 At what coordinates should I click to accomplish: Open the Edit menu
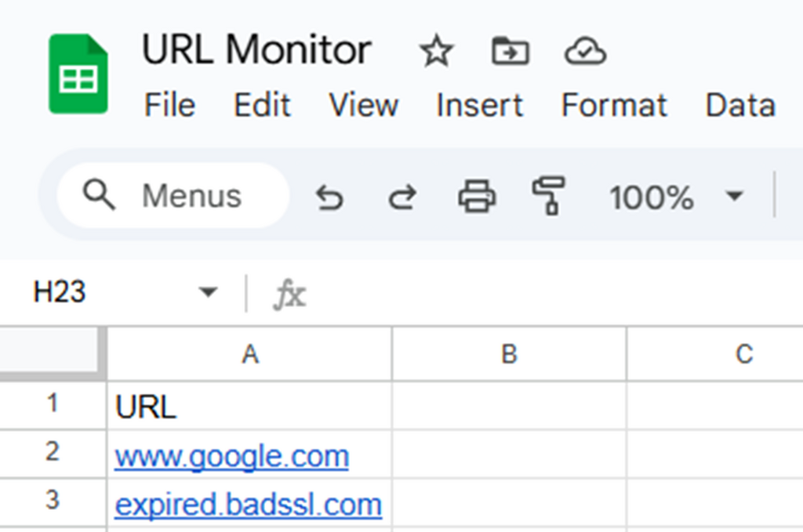[261, 105]
